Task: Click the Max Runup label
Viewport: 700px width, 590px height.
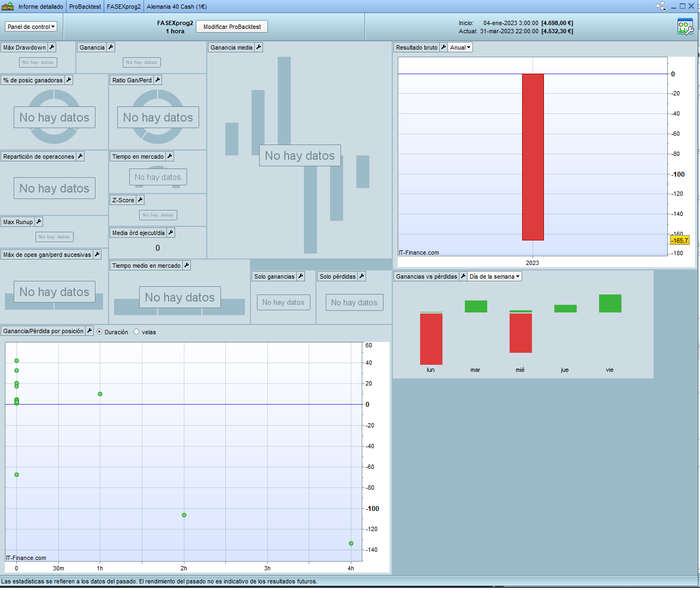Action: click(18, 222)
